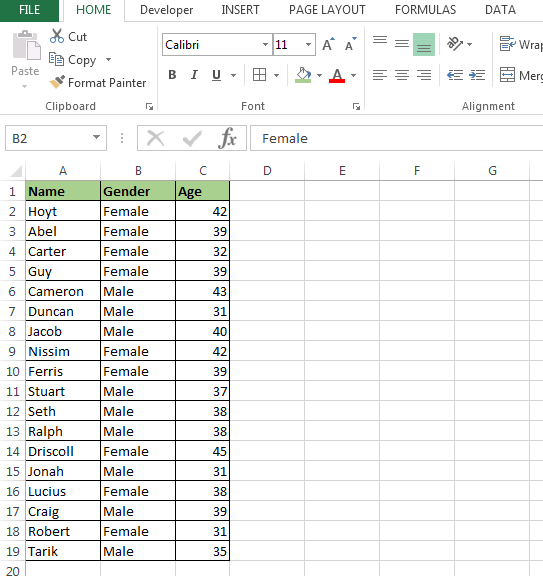Select cell containing Cameron
The image size is (543, 576).
click(63, 291)
